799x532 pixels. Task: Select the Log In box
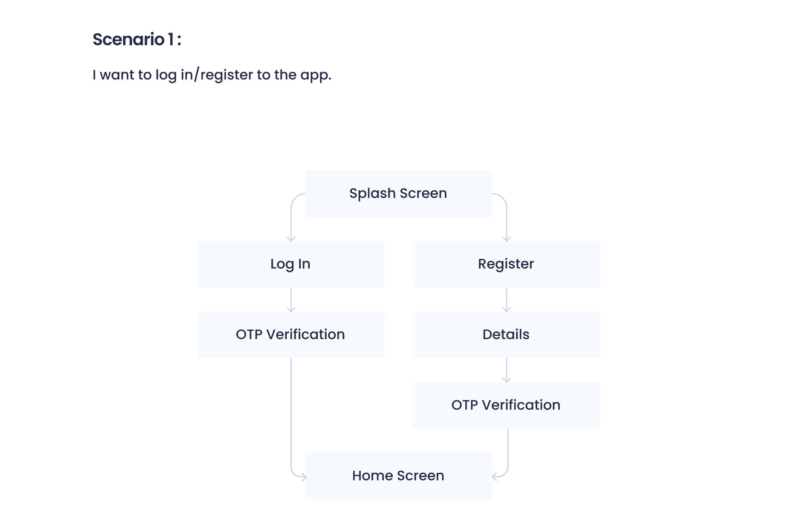[x=291, y=264]
